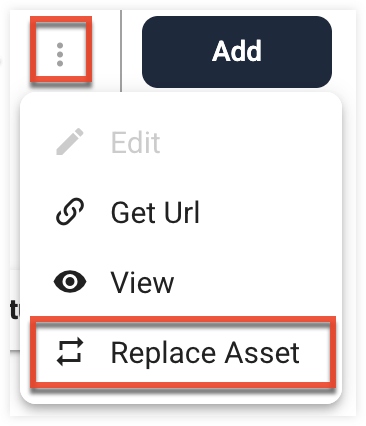Click the dark Add button

point(237,52)
